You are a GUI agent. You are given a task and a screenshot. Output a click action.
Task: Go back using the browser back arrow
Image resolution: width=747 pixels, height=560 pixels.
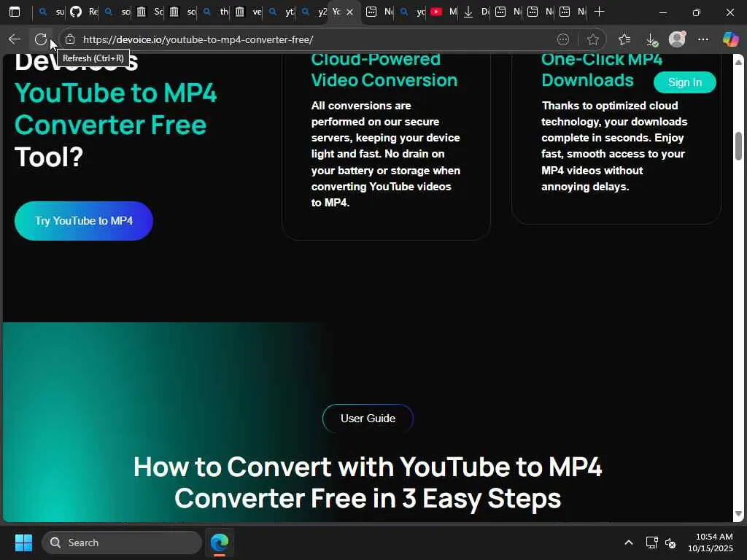[x=15, y=39]
